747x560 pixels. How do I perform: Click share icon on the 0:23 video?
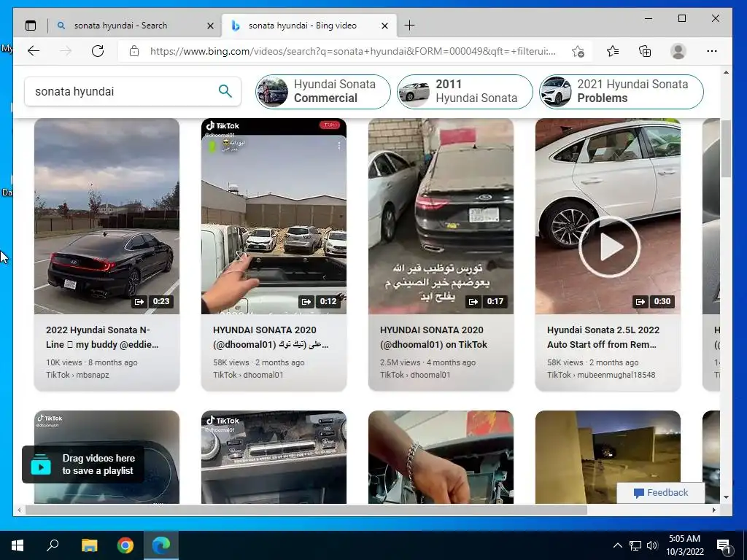point(139,301)
